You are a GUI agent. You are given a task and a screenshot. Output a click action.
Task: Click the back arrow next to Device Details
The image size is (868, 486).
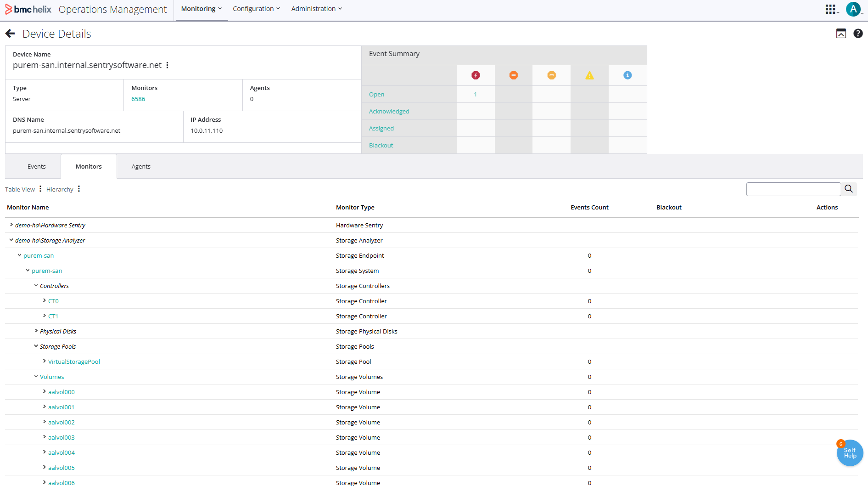coord(10,34)
